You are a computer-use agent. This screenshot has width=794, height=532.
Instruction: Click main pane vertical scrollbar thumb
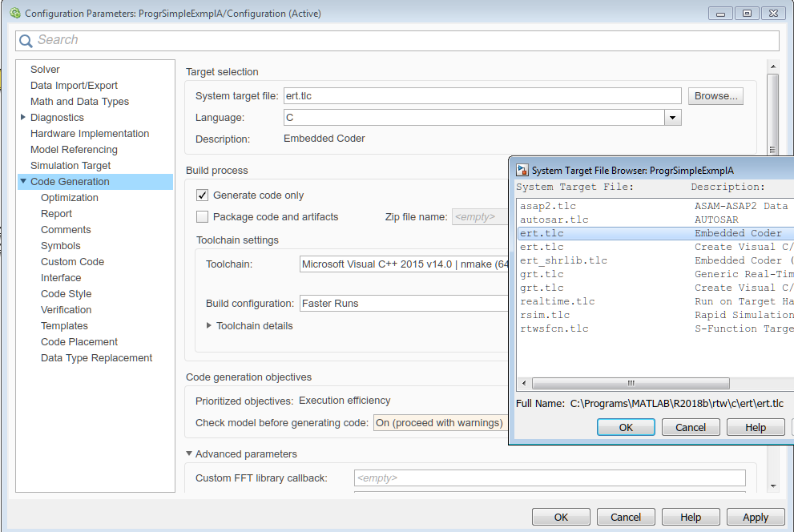pyautogui.click(x=772, y=115)
